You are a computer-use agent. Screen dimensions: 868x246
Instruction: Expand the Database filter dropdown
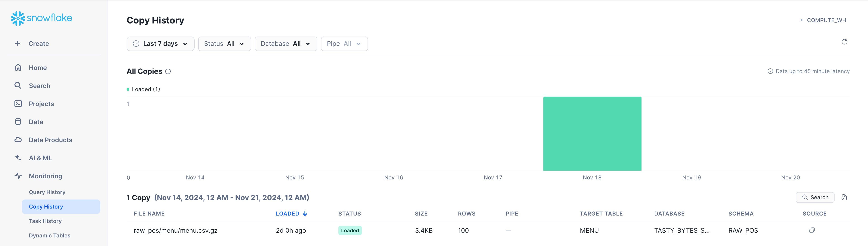tap(285, 43)
